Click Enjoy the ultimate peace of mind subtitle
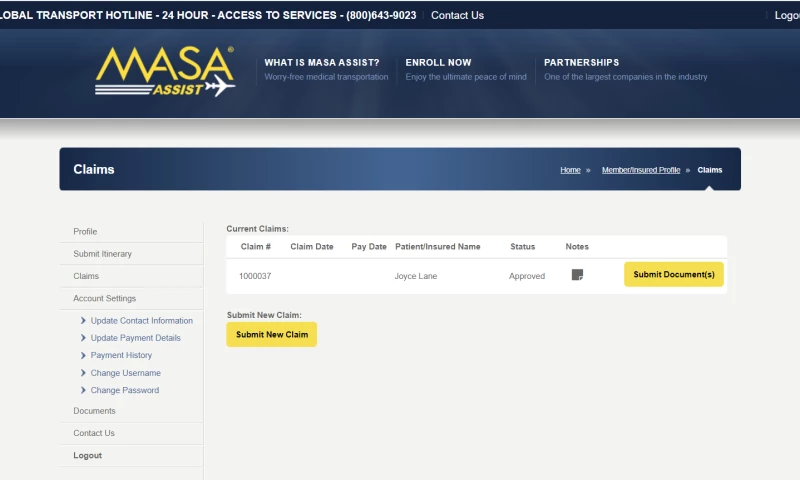Screen dimensions: 800x480 click(466, 77)
